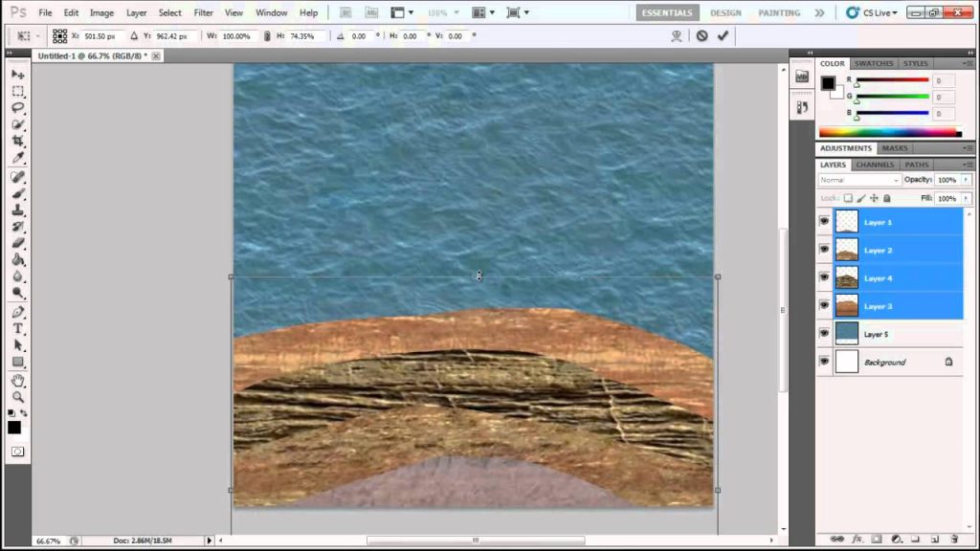Select the Zoom tool
Viewport: 980px width, 551px height.
pyautogui.click(x=17, y=397)
